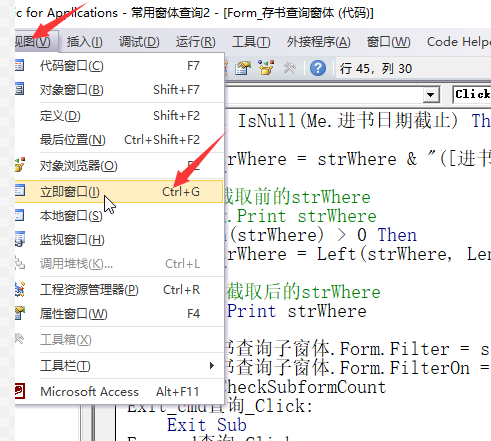Click the Microsoft Access icon in menu
The height and width of the screenshot is (441, 491).
pos(20,391)
